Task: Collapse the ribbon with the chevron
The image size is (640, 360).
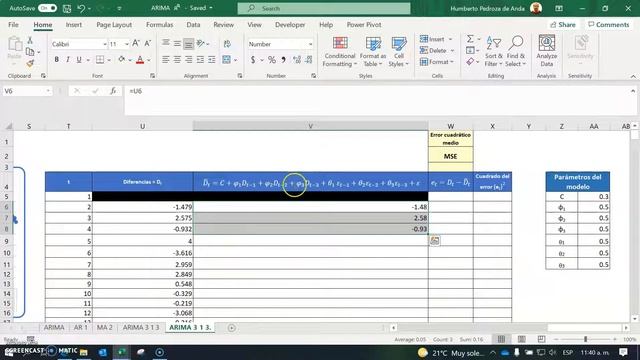Action: 633,76
